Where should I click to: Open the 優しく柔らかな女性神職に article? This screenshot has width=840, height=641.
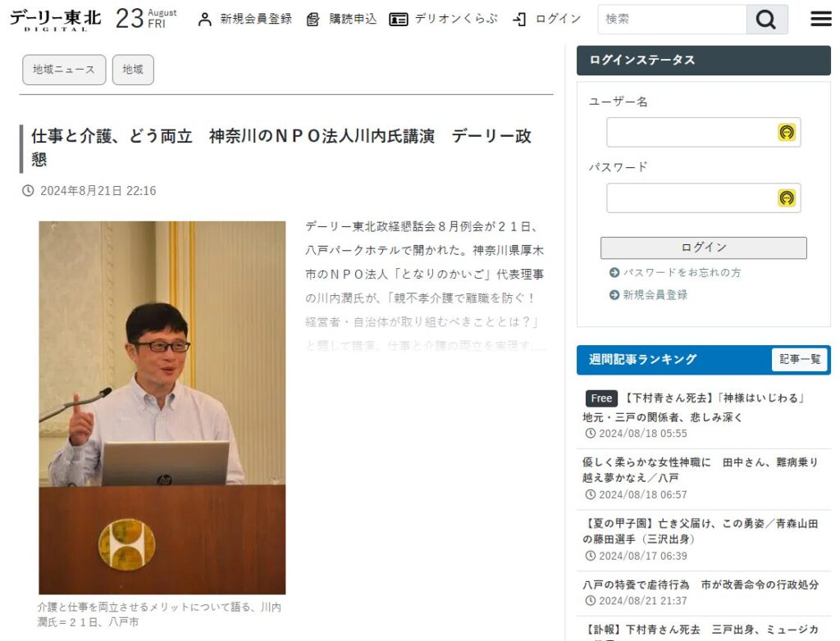pyautogui.click(x=701, y=470)
